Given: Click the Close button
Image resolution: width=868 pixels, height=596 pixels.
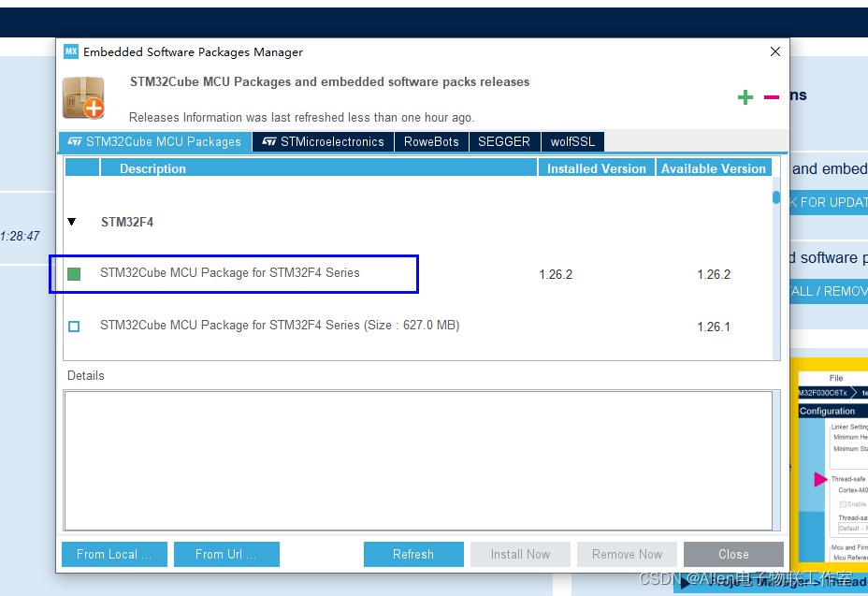Looking at the screenshot, I should click(x=733, y=554).
